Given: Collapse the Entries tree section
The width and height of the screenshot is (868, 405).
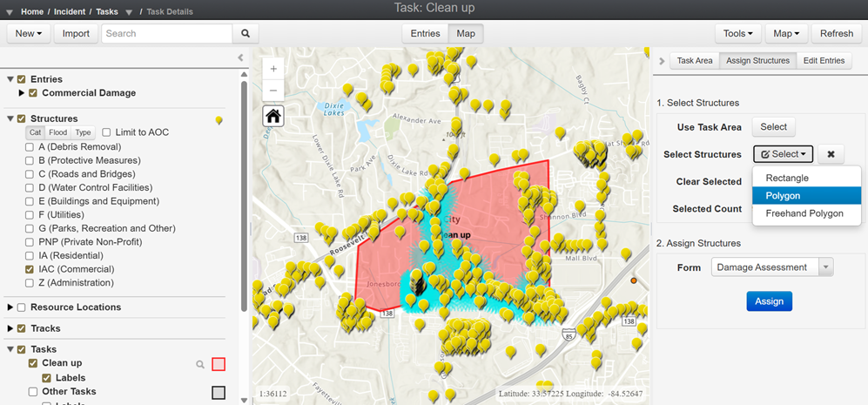Looking at the screenshot, I should point(10,79).
